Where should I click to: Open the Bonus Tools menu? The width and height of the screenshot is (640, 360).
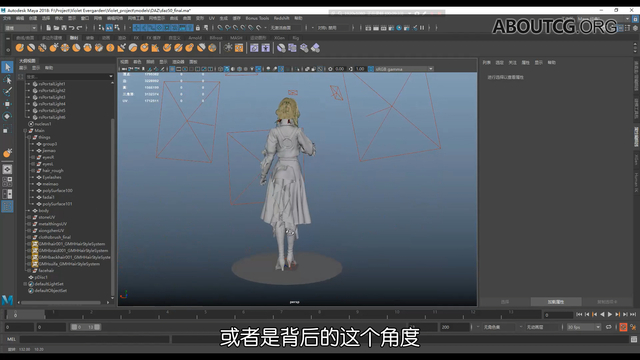point(257,18)
